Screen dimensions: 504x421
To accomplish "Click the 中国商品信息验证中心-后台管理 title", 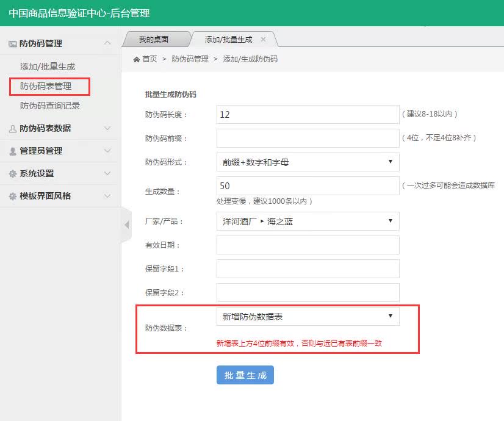I will click(79, 13).
